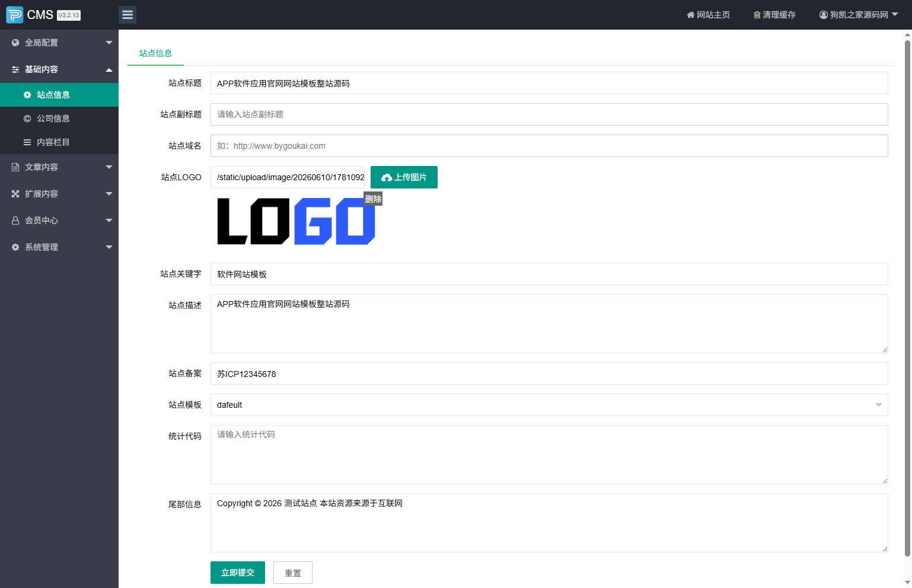Screen dimensions: 912x588
Task: Click the V3.2.13 version badge
Action: 69,15
